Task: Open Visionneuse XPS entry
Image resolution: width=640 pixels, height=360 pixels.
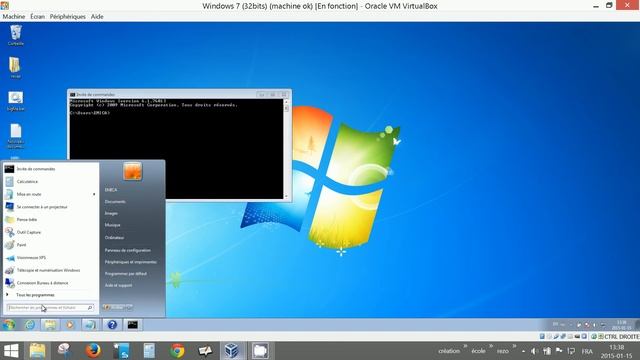Action: pos(31,258)
